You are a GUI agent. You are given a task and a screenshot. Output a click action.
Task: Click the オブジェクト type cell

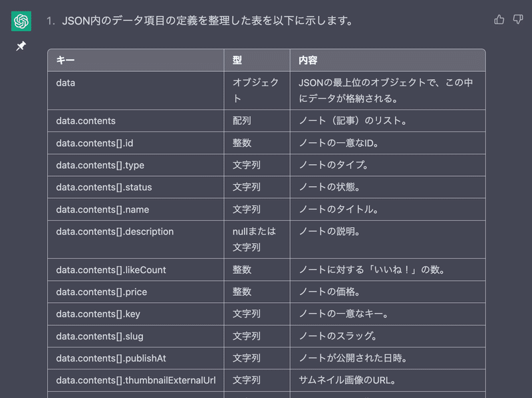coord(257,90)
